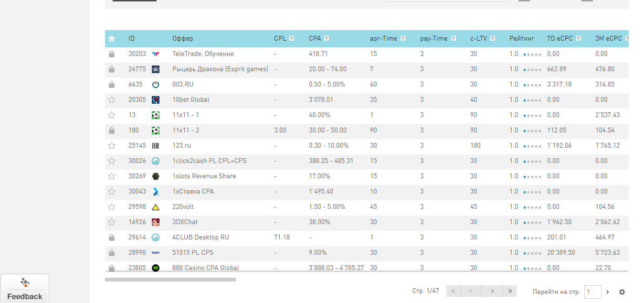Click the CPL help question mark

(292, 39)
